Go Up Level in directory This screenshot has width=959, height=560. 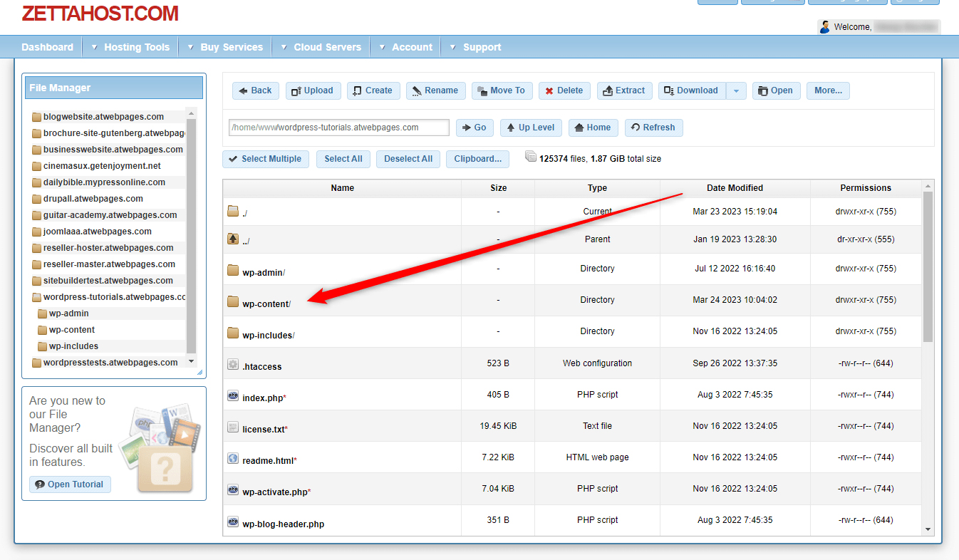pos(531,128)
